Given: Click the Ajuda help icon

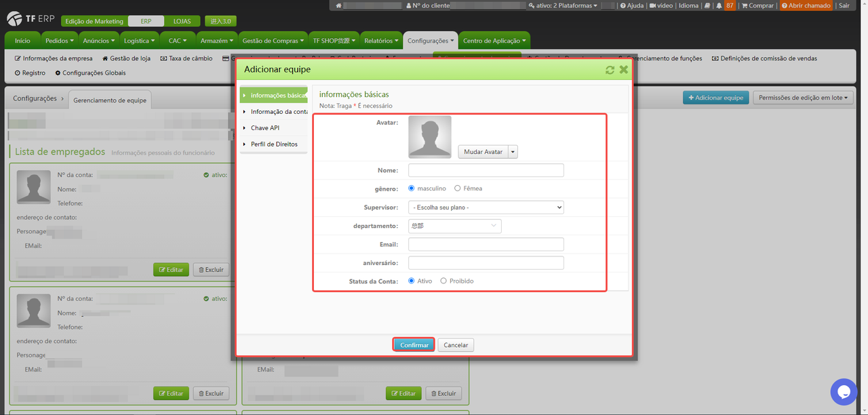Looking at the screenshot, I should tap(623, 5).
